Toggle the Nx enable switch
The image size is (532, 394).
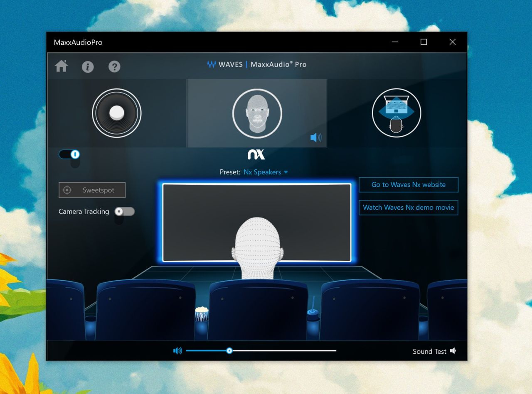[69, 154]
